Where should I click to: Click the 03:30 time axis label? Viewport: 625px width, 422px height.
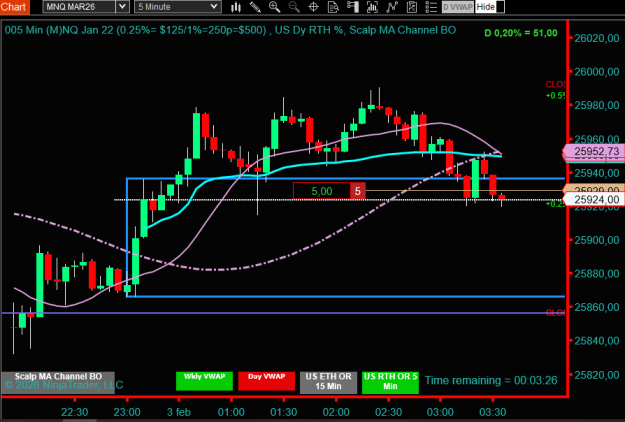coord(492,412)
